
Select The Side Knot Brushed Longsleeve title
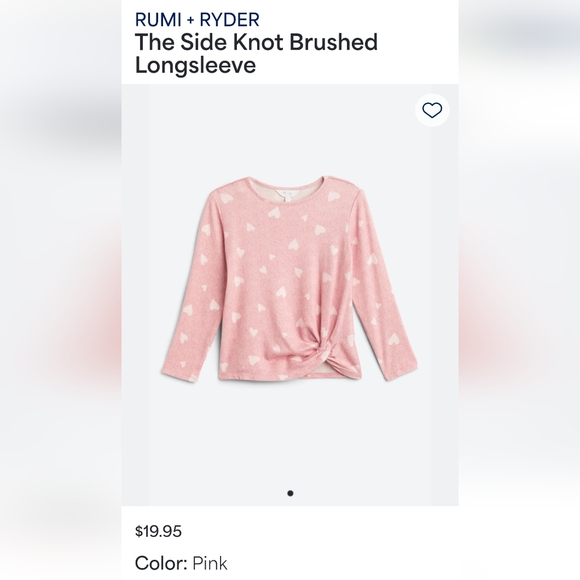(256, 53)
